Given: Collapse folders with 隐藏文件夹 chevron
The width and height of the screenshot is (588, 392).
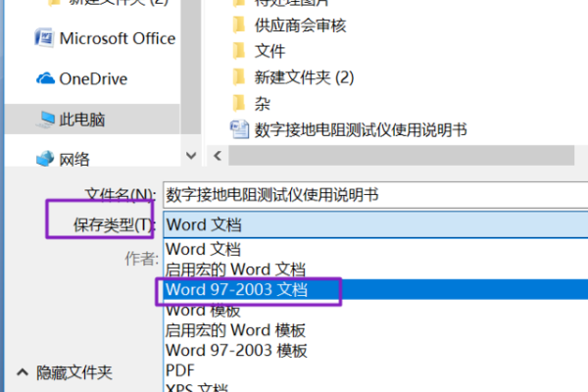Looking at the screenshot, I should coord(23,372).
